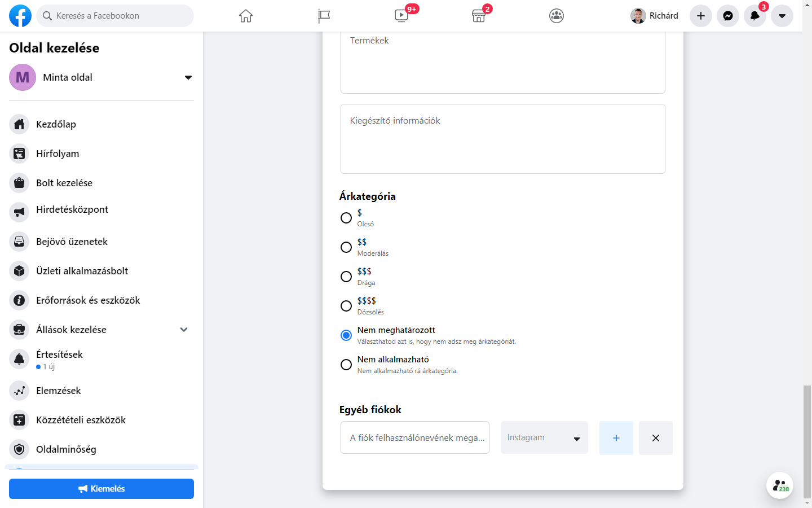Expand Állások kezelése chevron
This screenshot has height=508, width=812.
click(x=184, y=330)
